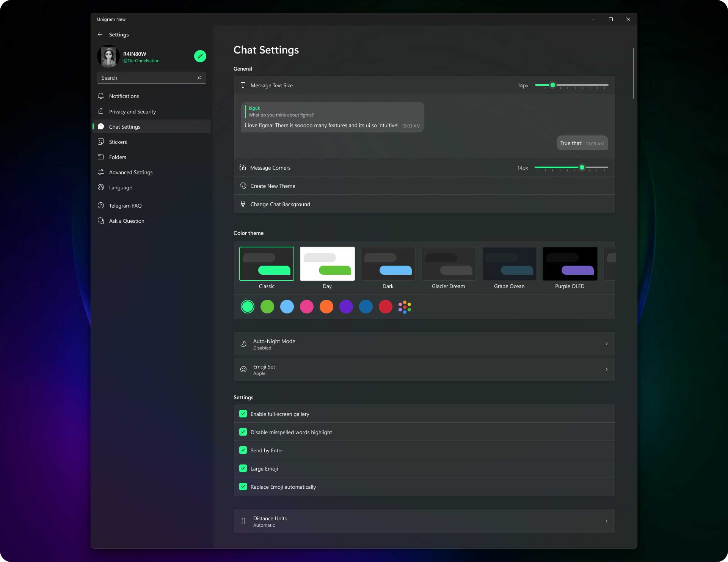This screenshot has width=728, height=562.
Task: Select the Grape Ocean theme
Action: 509,264
